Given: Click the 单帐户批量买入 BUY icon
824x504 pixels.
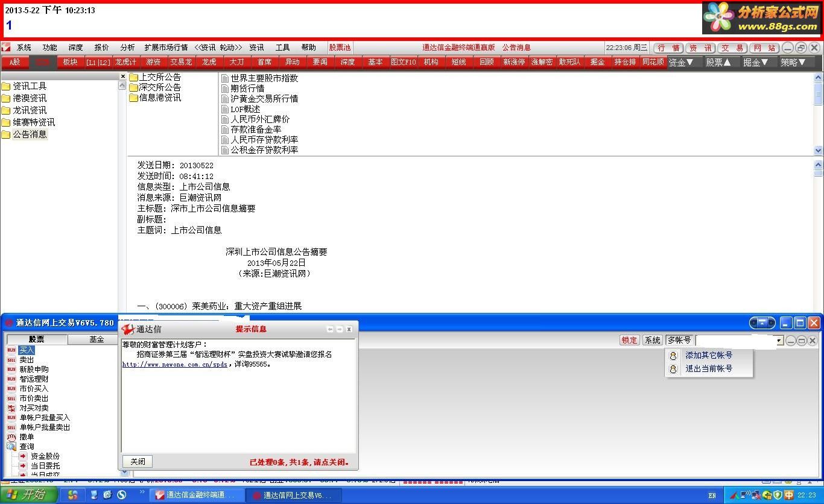Looking at the screenshot, I should (11, 418).
